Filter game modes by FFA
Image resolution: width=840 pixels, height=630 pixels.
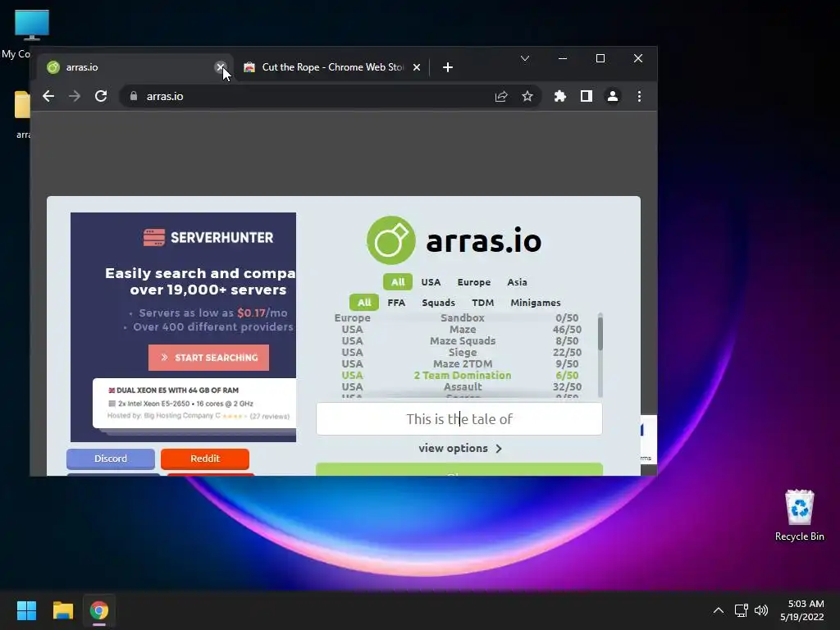pos(396,302)
